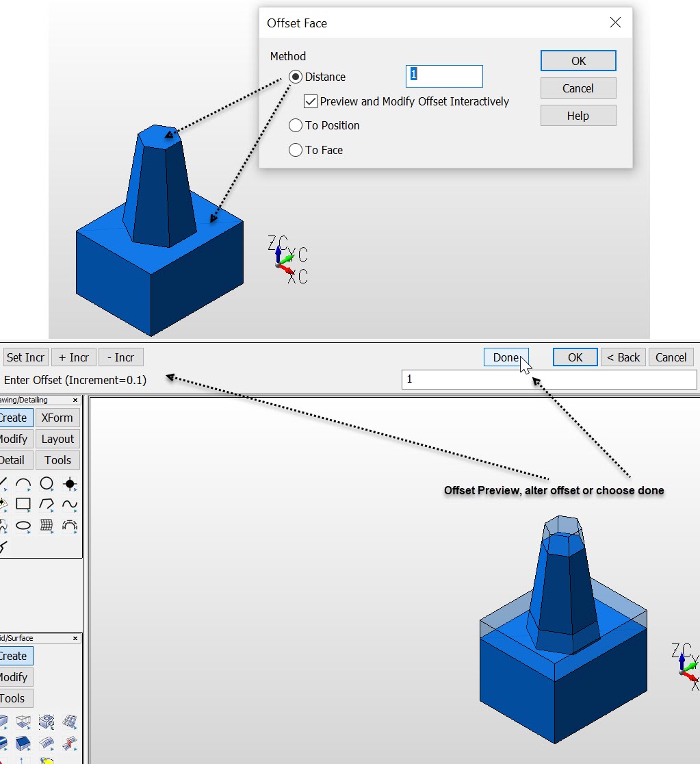Open the ellipse tool flyout arrow
The image size is (700, 764).
click(x=29, y=532)
